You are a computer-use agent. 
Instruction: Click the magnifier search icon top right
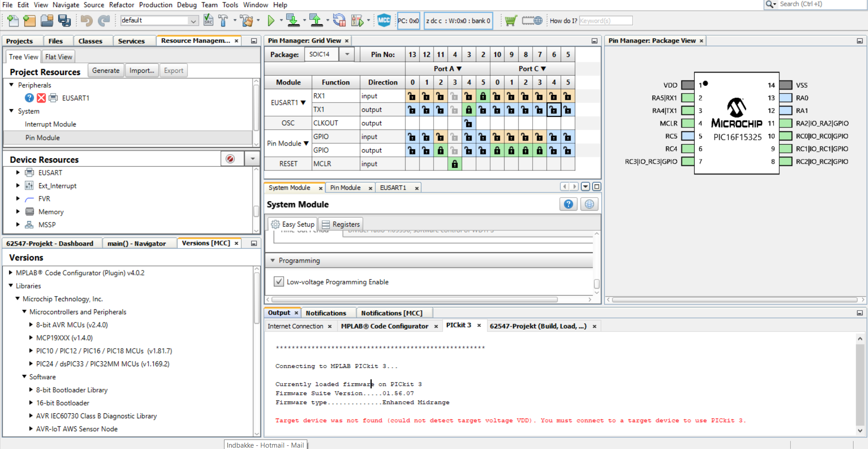click(x=768, y=4)
